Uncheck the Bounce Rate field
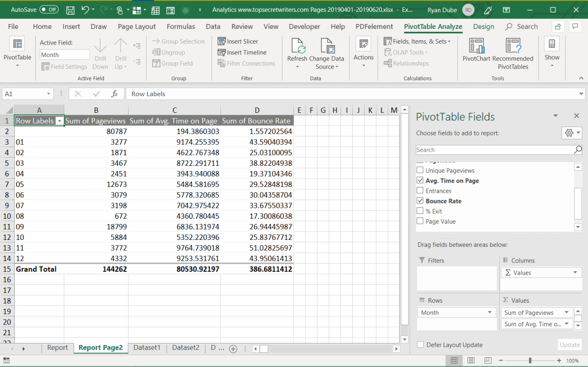Screen dimensions: 588x367 tap(420, 201)
